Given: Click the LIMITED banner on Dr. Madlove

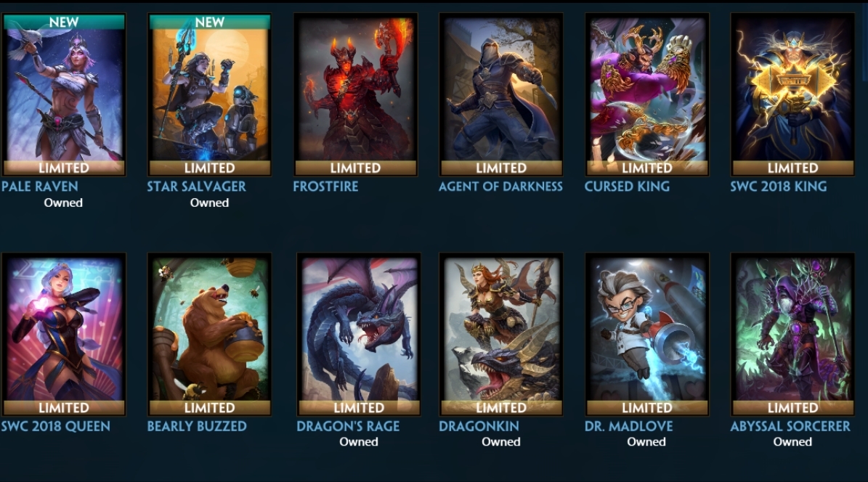Looking at the screenshot, I should pos(647,408).
